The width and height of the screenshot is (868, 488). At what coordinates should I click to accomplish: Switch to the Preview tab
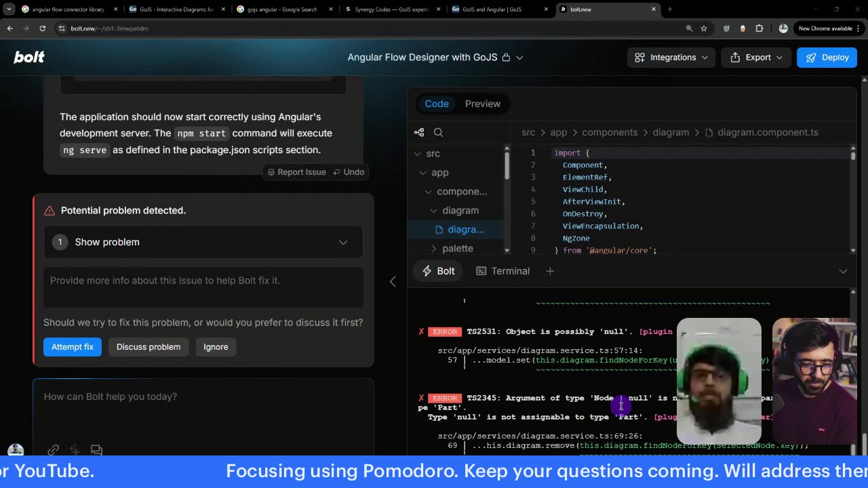(x=483, y=104)
